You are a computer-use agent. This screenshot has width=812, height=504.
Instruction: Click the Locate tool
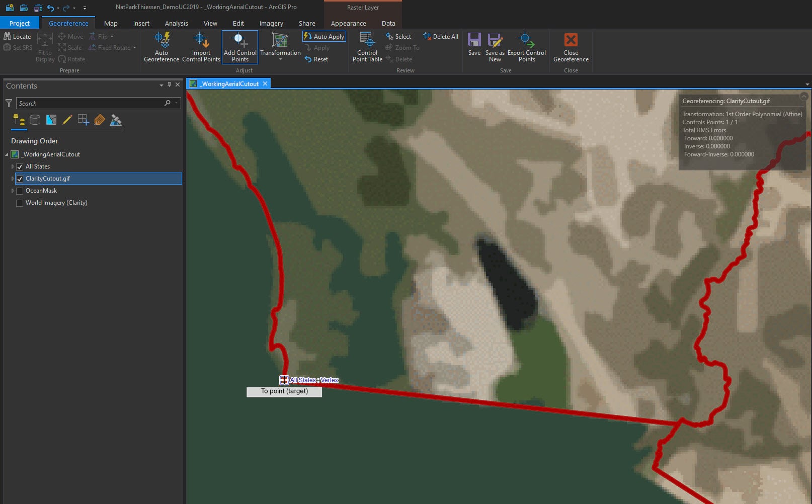tap(18, 36)
